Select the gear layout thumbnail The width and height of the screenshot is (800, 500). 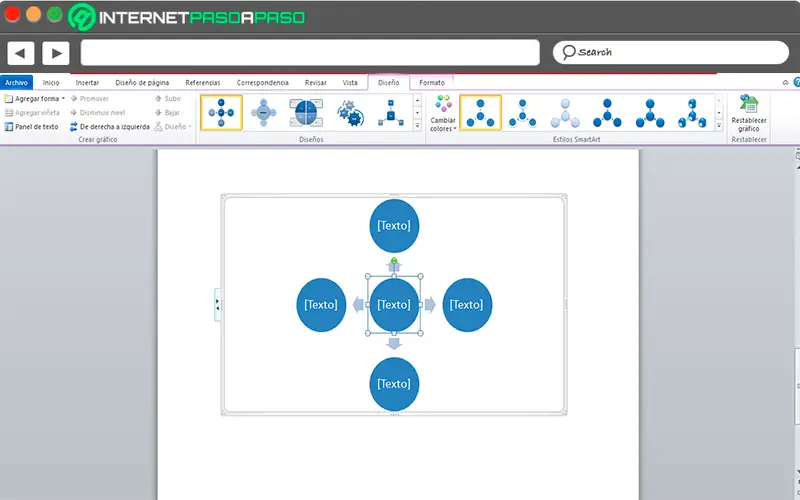pyautogui.click(x=349, y=113)
